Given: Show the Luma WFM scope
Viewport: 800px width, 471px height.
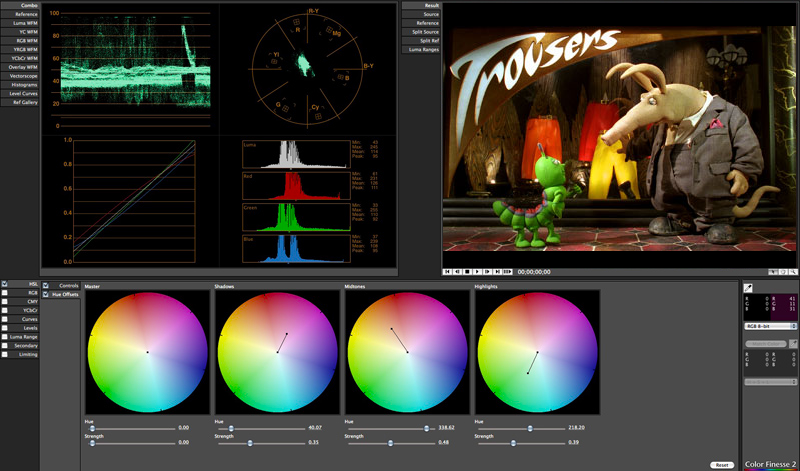Looking at the screenshot, I should 20,23.
